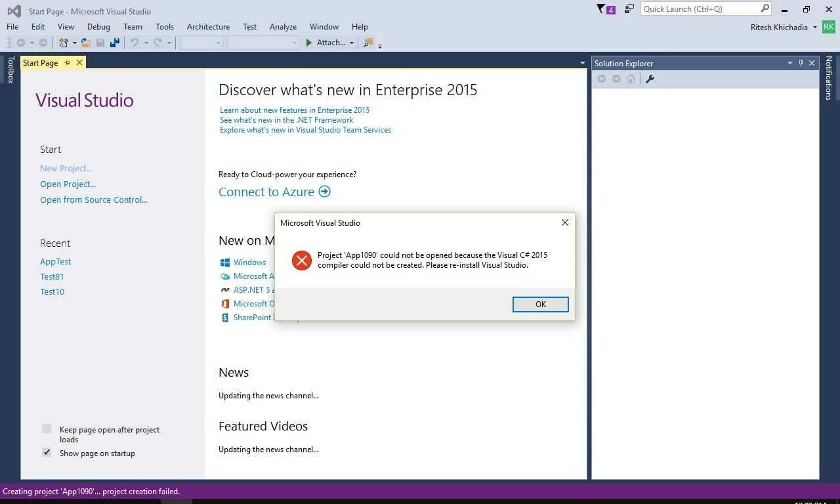
Task: Close the Solution Explorer panel
Action: pyautogui.click(x=812, y=63)
